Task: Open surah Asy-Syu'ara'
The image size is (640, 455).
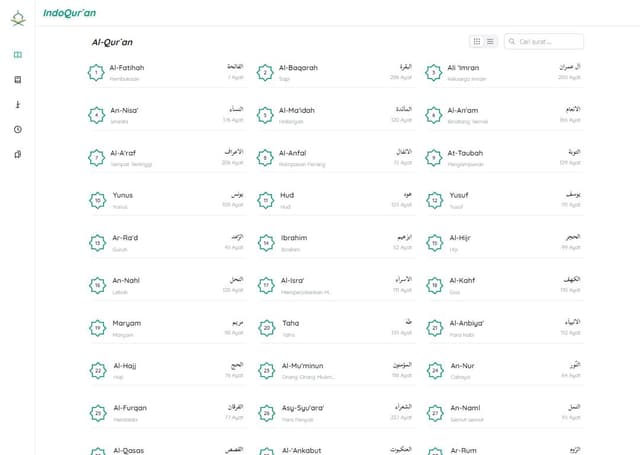Action: click(336, 413)
